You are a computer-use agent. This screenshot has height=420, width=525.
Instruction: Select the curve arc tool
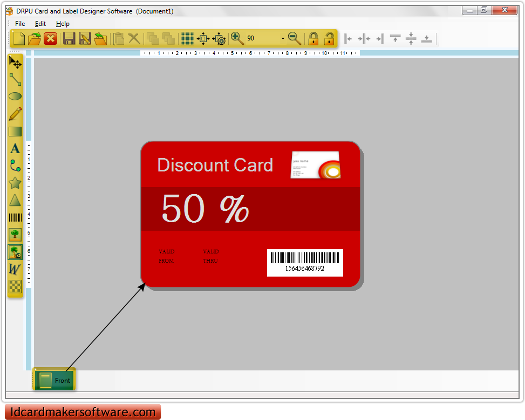[15, 166]
